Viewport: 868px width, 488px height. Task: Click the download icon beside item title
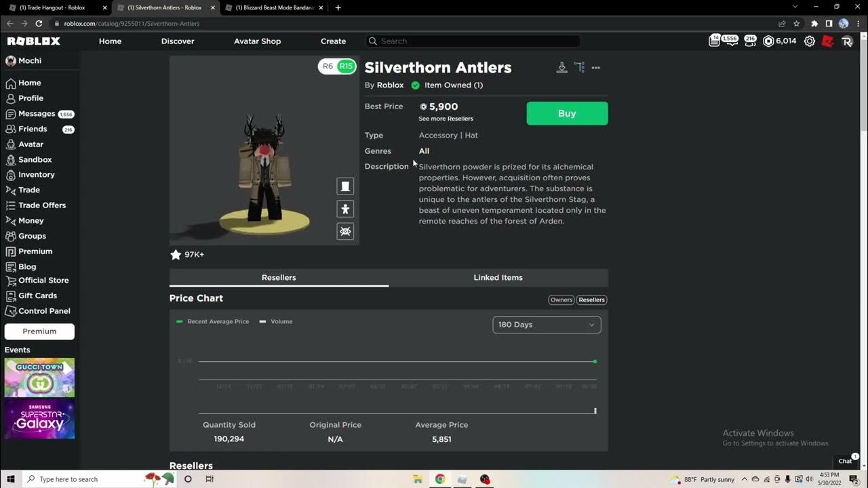click(561, 68)
